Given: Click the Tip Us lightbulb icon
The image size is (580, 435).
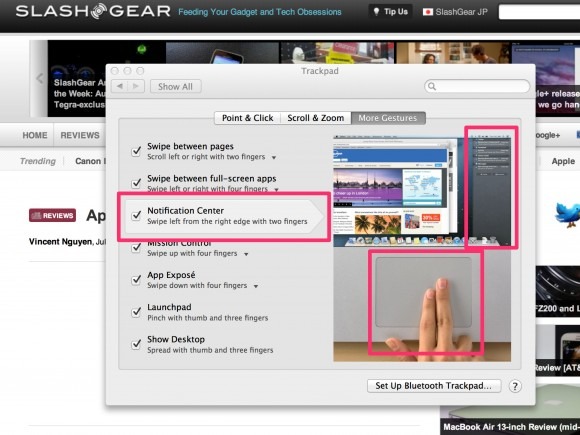Looking at the screenshot, I should pyautogui.click(x=376, y=12).
